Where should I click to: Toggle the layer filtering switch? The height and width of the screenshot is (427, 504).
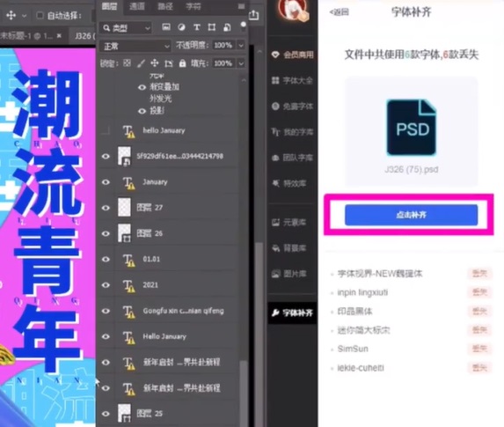[x=243, y=26]
